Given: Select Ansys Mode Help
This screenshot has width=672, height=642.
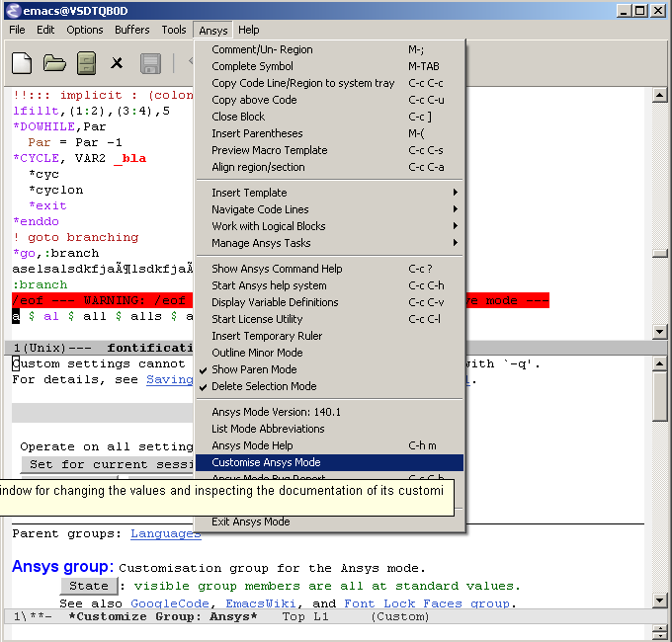Looking at the screenshot, I should [x=329, y=445].
